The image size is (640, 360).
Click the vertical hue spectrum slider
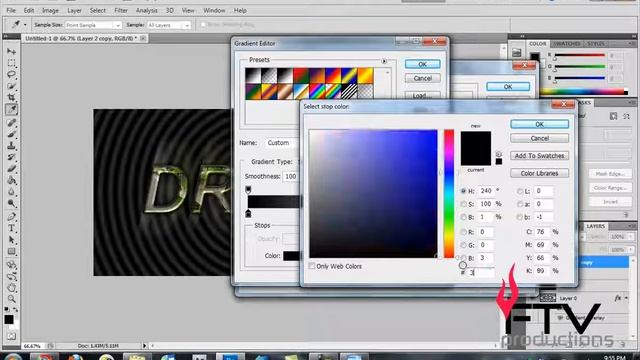click(449, 194)
